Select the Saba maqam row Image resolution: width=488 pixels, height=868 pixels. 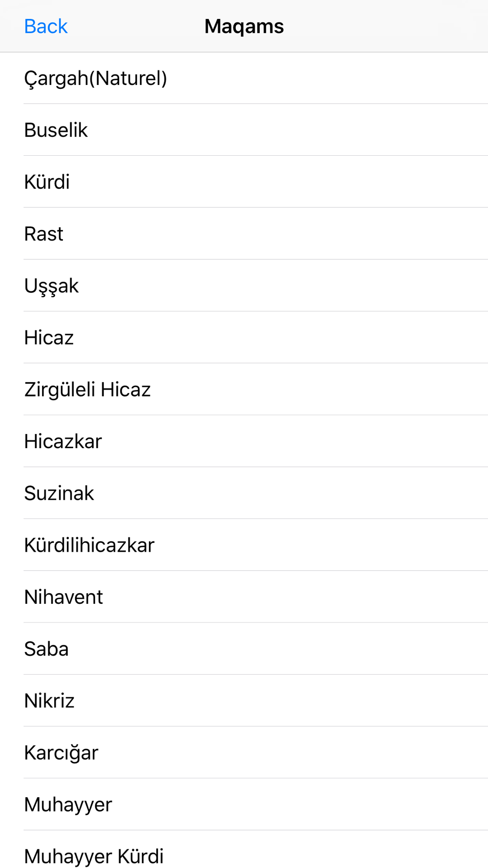pos(244,649)
